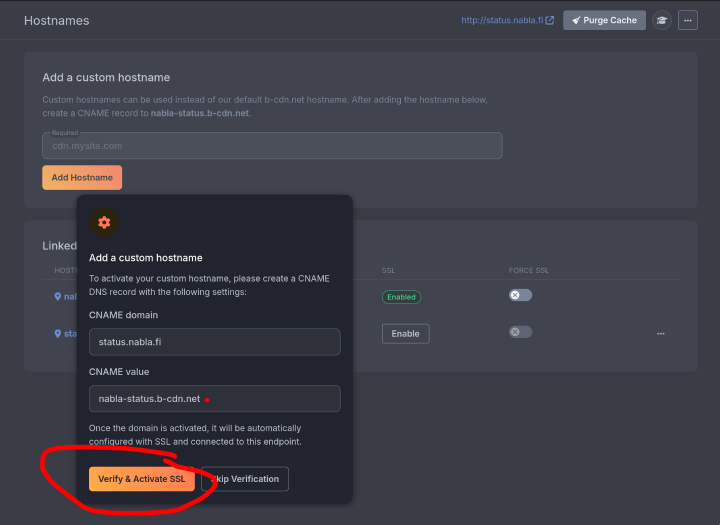720x525 pixels.
Task: Open the top-right three-dot options menu
Action: (687, 20)
